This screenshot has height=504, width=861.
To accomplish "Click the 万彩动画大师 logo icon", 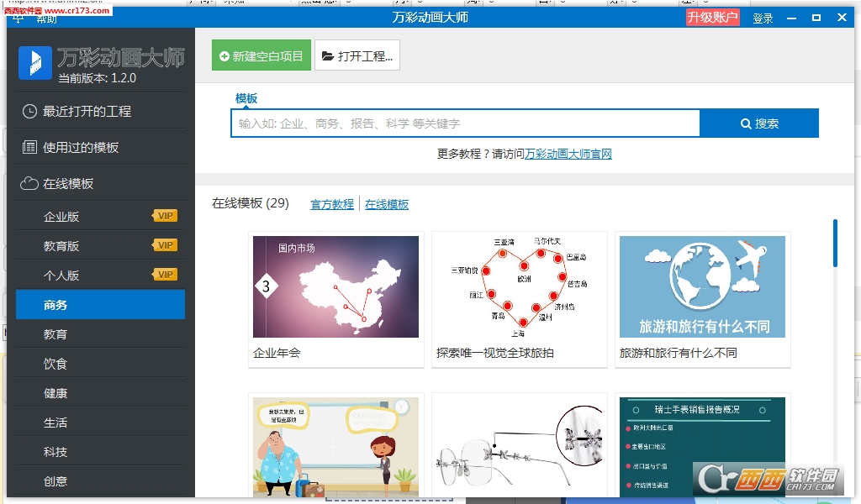I will (34, 63).
